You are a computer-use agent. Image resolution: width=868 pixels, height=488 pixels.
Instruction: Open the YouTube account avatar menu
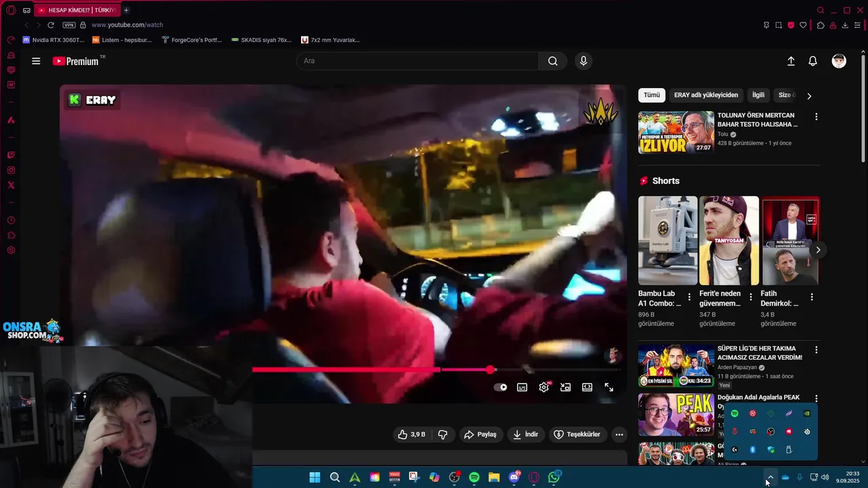click(x=839, y=61)
